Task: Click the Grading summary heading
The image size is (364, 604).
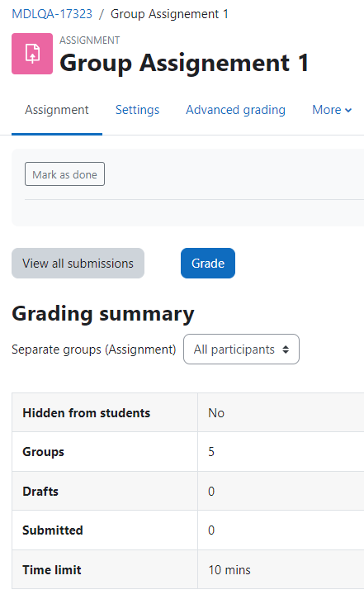Action: pyautogui.click(x=103, y=313)
